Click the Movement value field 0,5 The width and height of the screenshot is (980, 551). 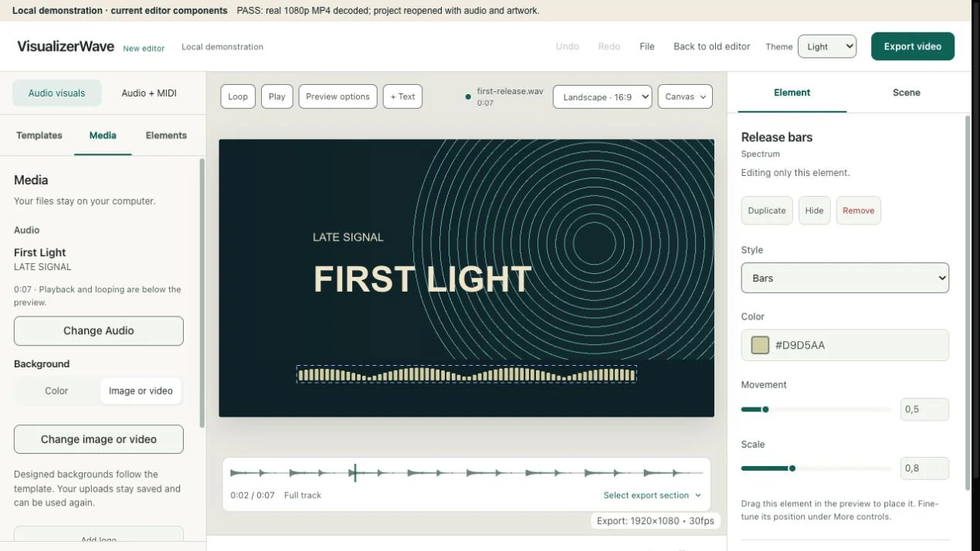(x=924, y=409)
